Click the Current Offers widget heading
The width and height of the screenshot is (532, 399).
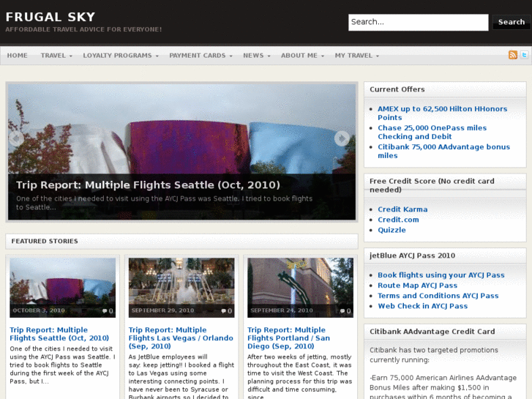pyautogui.click(x=397, y=89)
